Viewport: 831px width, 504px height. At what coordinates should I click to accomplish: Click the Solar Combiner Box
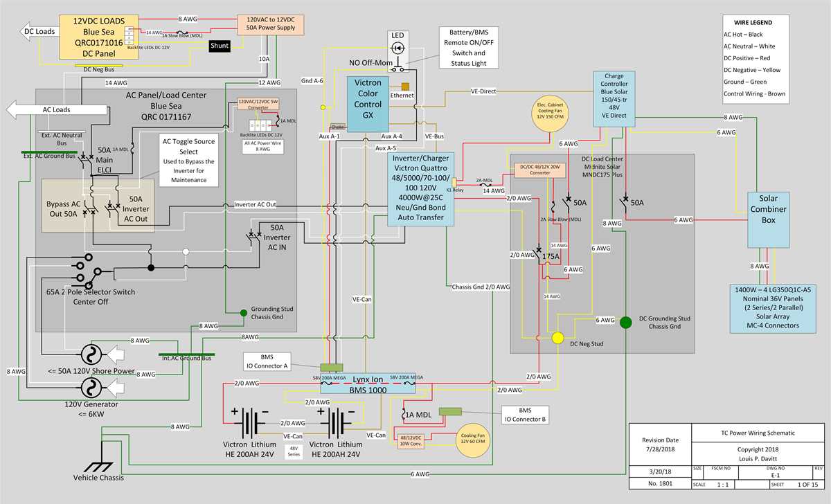768,219
